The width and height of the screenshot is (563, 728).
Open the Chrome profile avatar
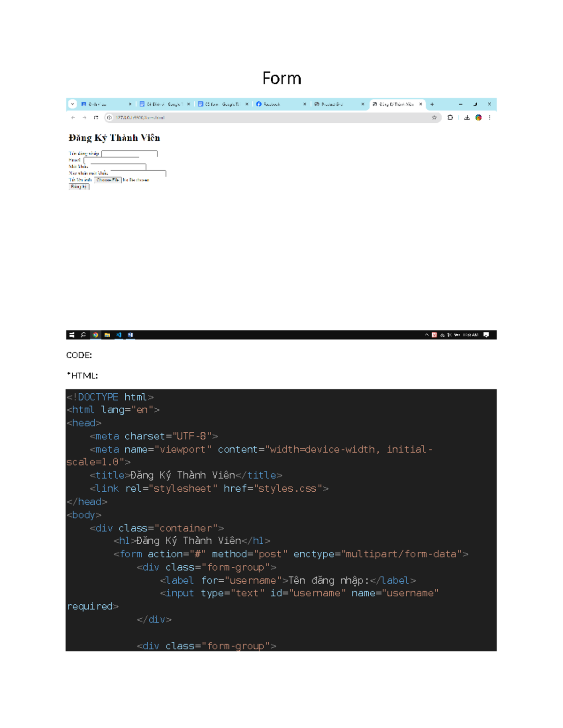click(x=479, y=118)
